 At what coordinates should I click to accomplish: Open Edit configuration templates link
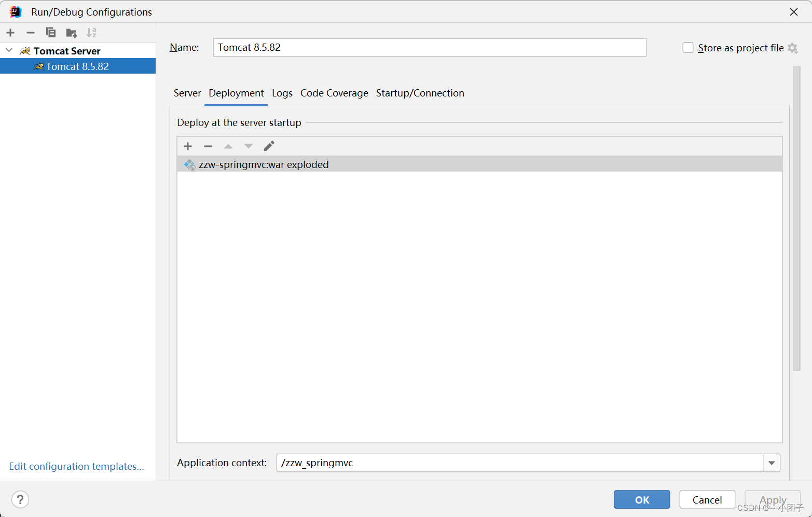coord(76,466)
